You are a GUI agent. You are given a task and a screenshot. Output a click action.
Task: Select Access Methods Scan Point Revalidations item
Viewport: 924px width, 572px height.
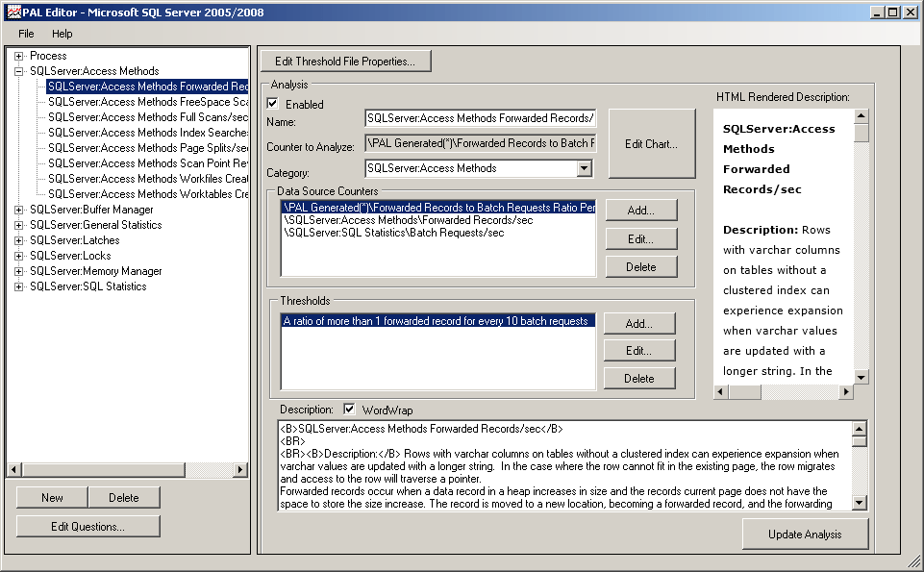[x=148, y=163]
